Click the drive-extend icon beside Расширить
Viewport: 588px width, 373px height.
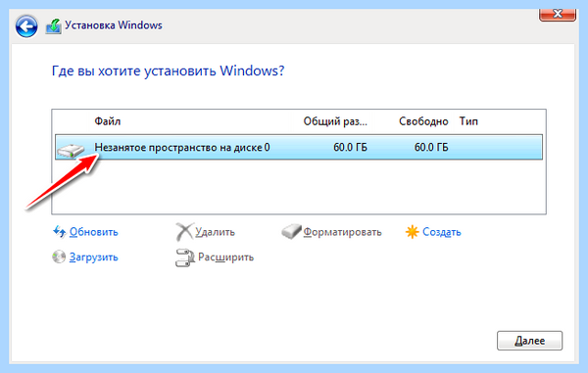click(185, 257)
